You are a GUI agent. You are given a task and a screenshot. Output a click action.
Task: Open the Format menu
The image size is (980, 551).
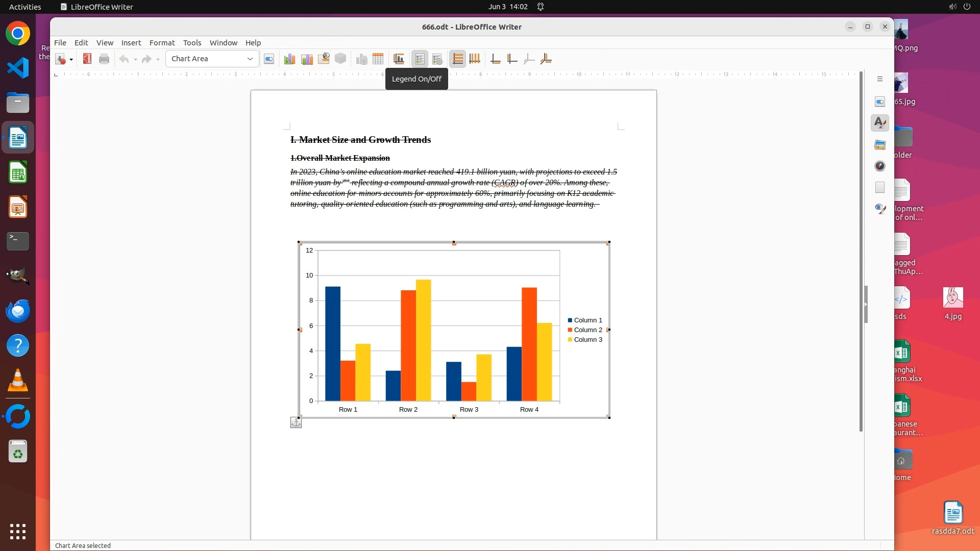tap(162, 43)
